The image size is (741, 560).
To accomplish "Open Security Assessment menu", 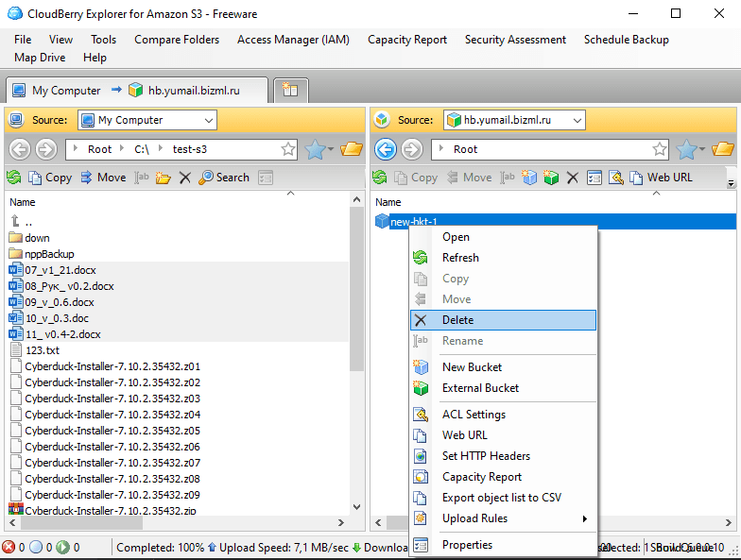I will coord(515,40).
